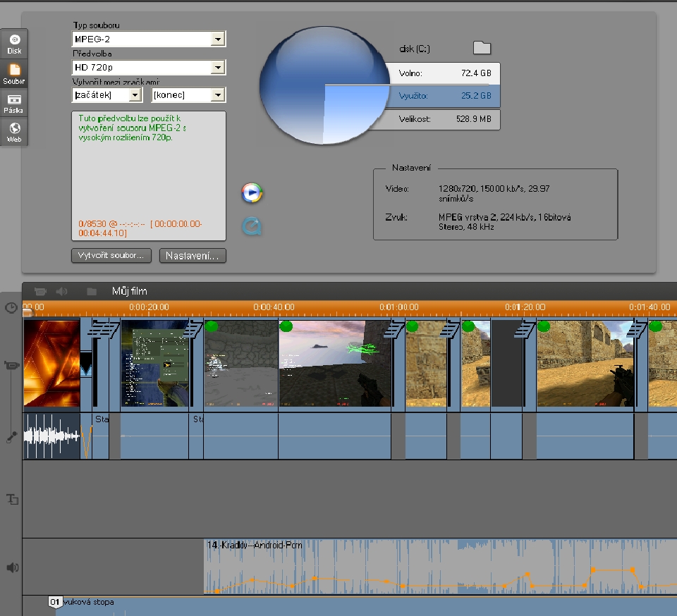
Task: Open the [začátek] start marker dropdown
Action: (135, 95)
